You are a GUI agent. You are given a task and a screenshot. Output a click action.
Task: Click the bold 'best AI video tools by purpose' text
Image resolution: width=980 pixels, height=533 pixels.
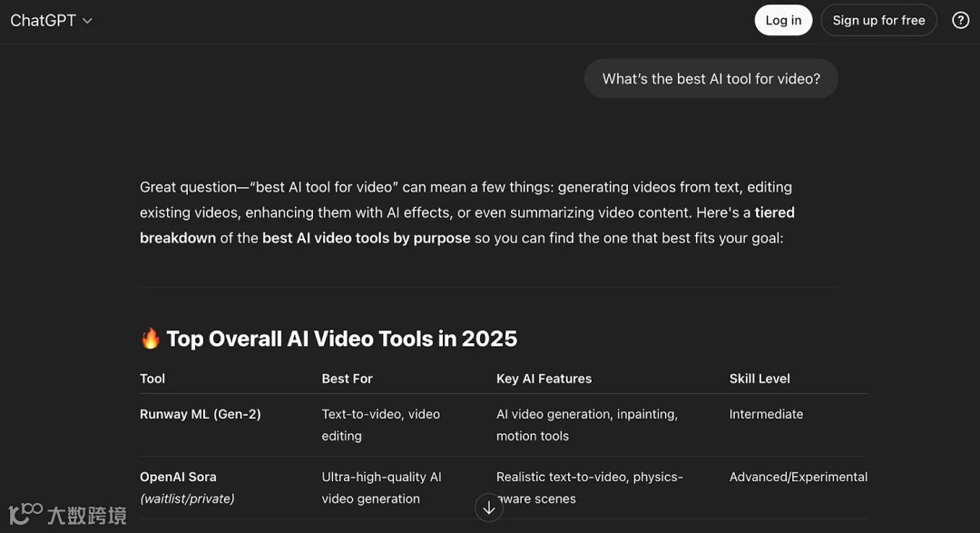click(x=367, y=238)
